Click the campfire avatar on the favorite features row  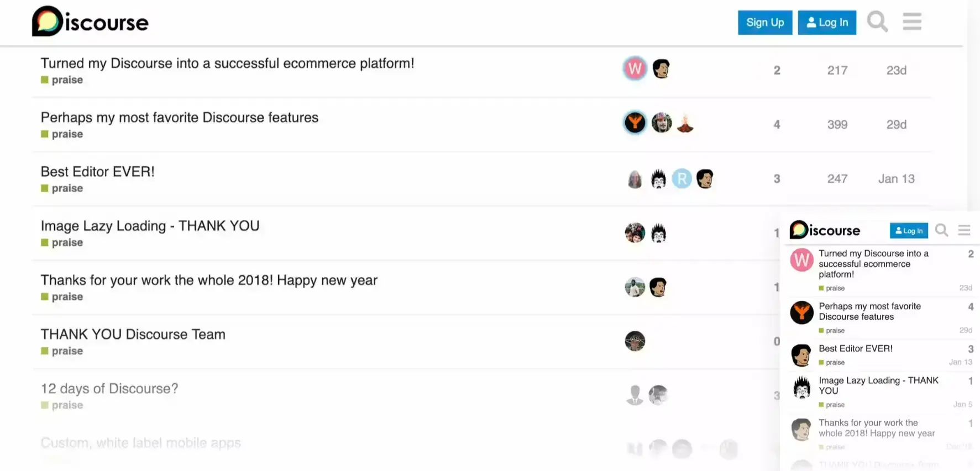pos(685,123)
